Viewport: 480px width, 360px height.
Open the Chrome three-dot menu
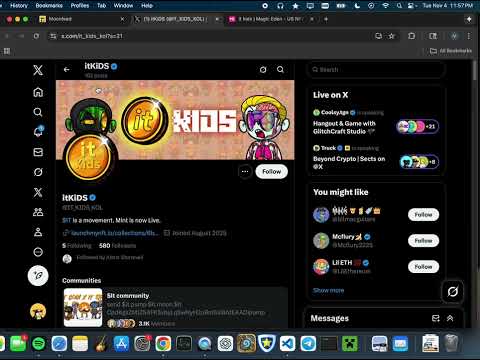[469, 36]
